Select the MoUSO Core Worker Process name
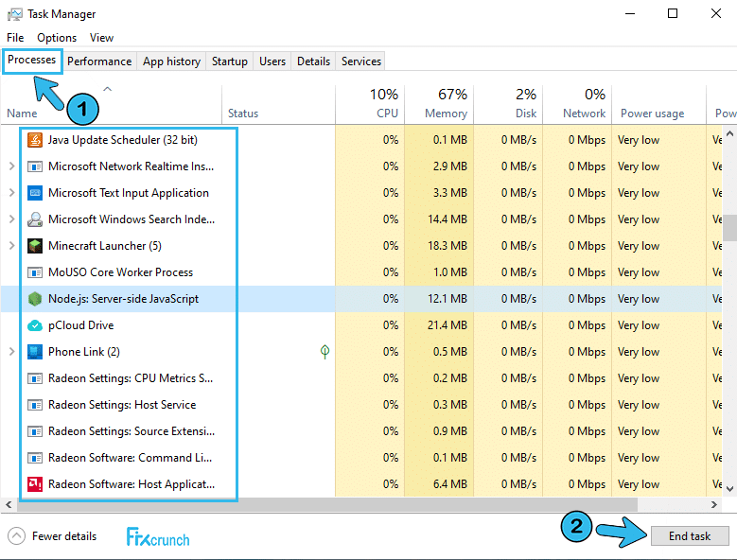This screenshot has height=560, width=737. point(121,272)
